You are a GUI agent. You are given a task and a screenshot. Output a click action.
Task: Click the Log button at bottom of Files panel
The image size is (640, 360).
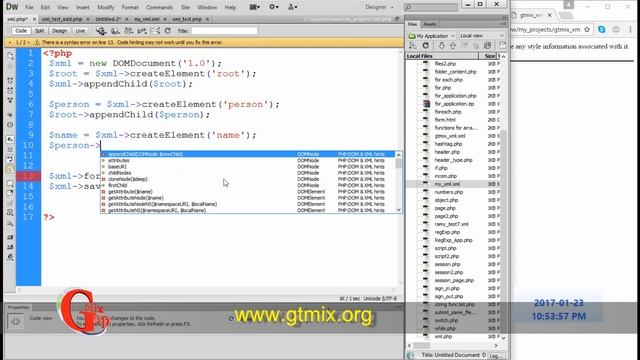496,356
